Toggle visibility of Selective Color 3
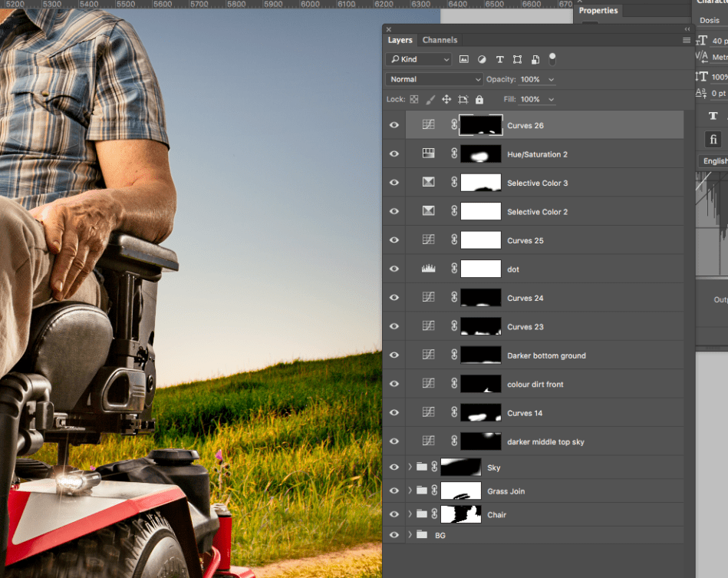The height and width of the screenshot is (578, 728). point(394,183)
